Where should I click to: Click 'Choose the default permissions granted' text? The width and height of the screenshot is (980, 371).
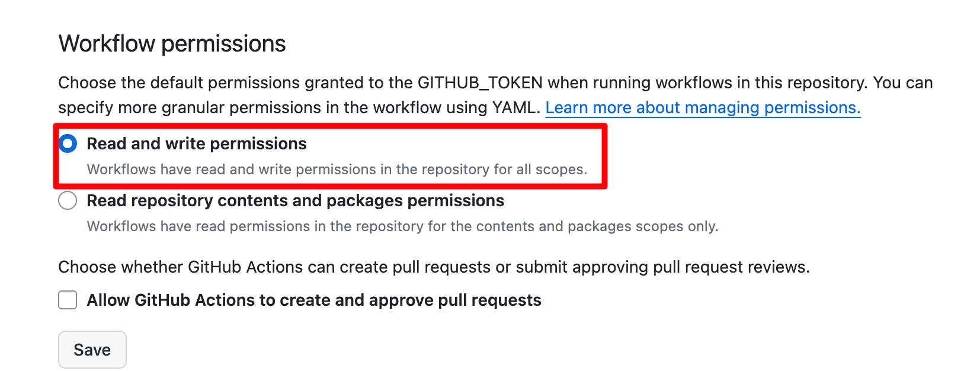pyautogui.click(x=179, y=83)
